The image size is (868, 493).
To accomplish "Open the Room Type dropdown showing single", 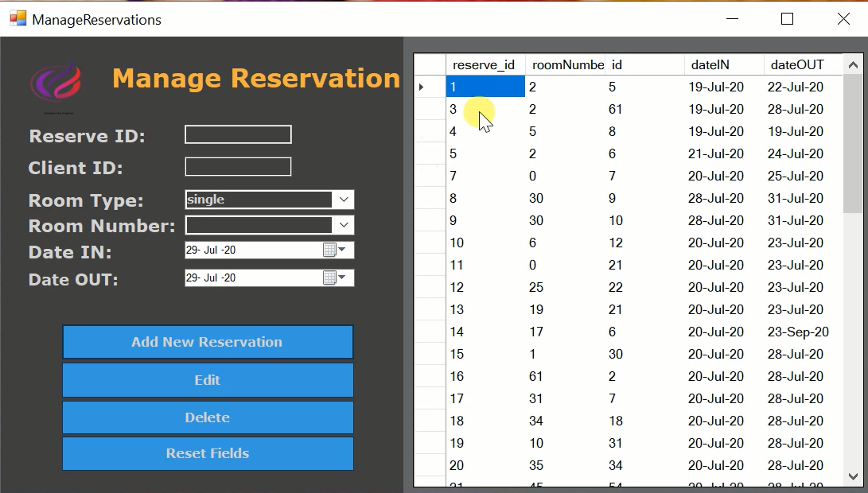I will point(343,200).
